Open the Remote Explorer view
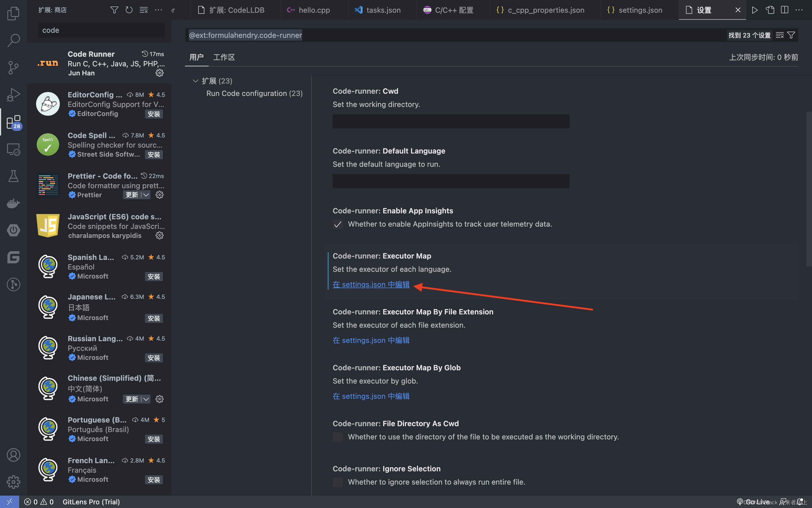The height and width of the screenshot is (508, 812). (14, 149)
